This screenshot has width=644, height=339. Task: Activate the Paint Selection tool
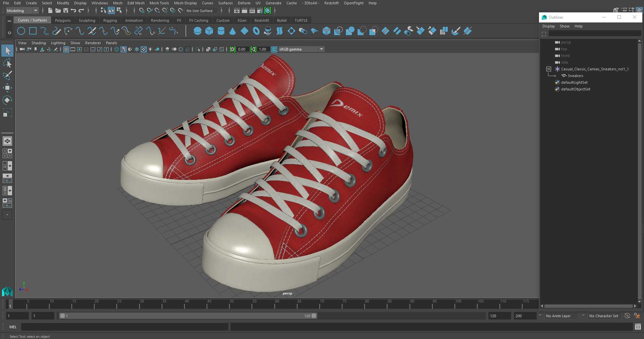pos(7,75)
